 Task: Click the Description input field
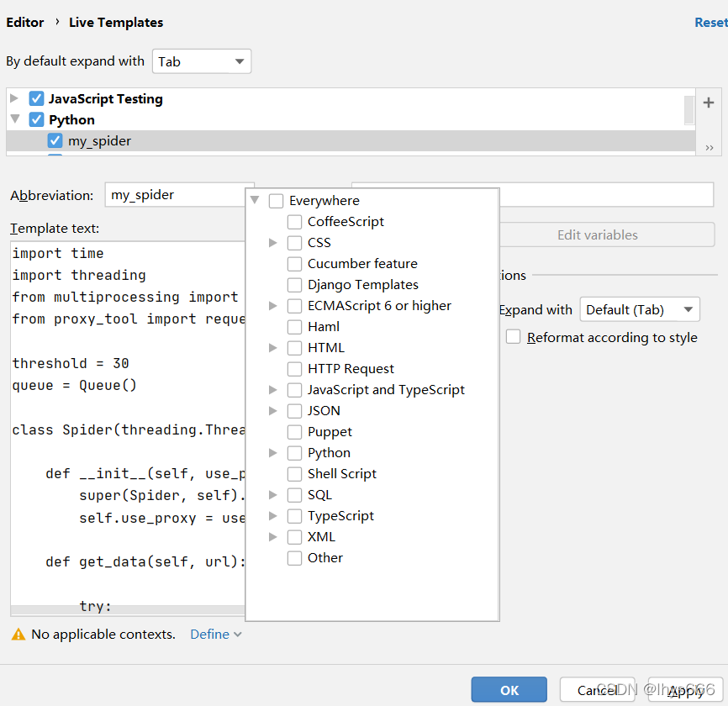coord(606,194)
